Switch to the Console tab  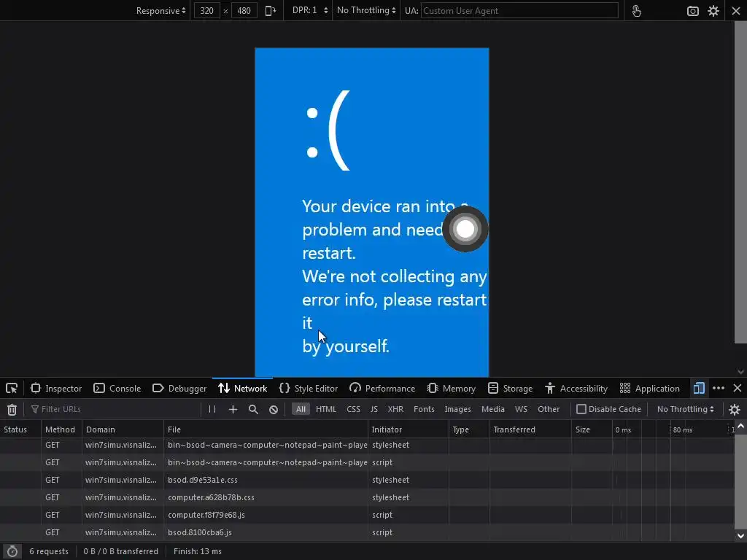point(117,389)
